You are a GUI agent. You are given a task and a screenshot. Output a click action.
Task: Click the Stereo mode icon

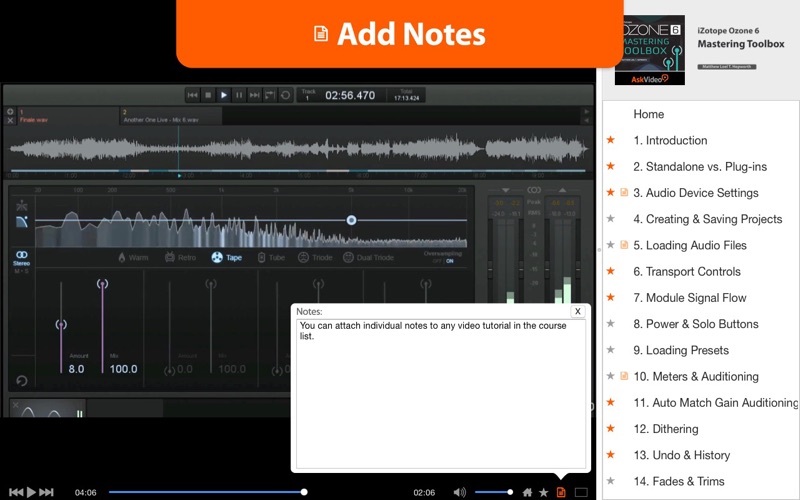(x=21, y=257)
